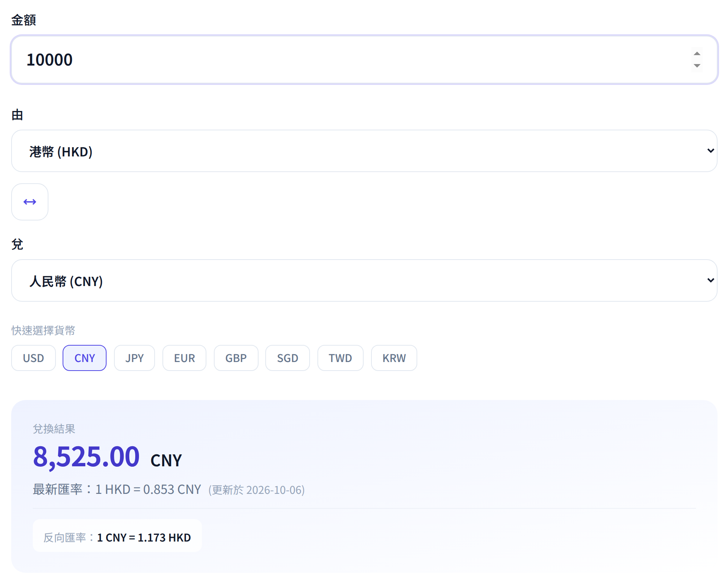Viewport: 728px width, 584px height.
Task: Select SGD quick currency chip
Action: point(288,358)
